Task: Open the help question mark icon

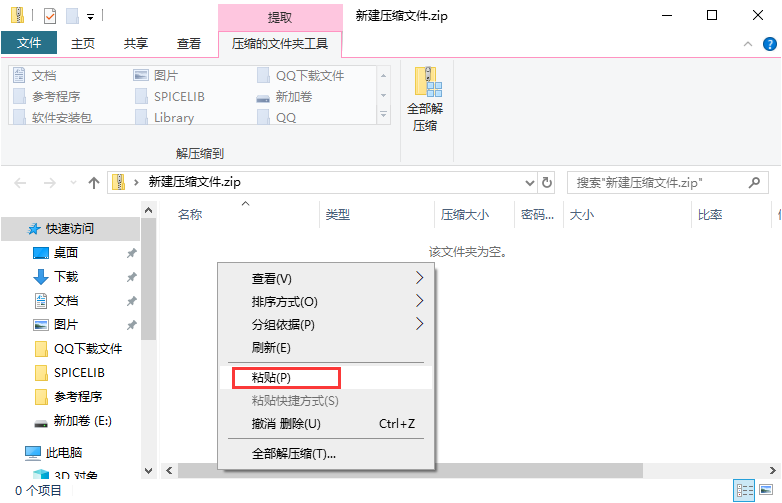Action: click(770, 44)
